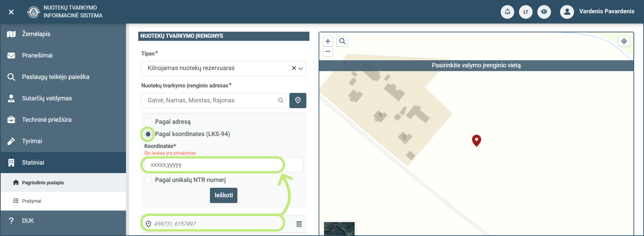Click the Tyrimai pen icon

click(x=11, y=141)
